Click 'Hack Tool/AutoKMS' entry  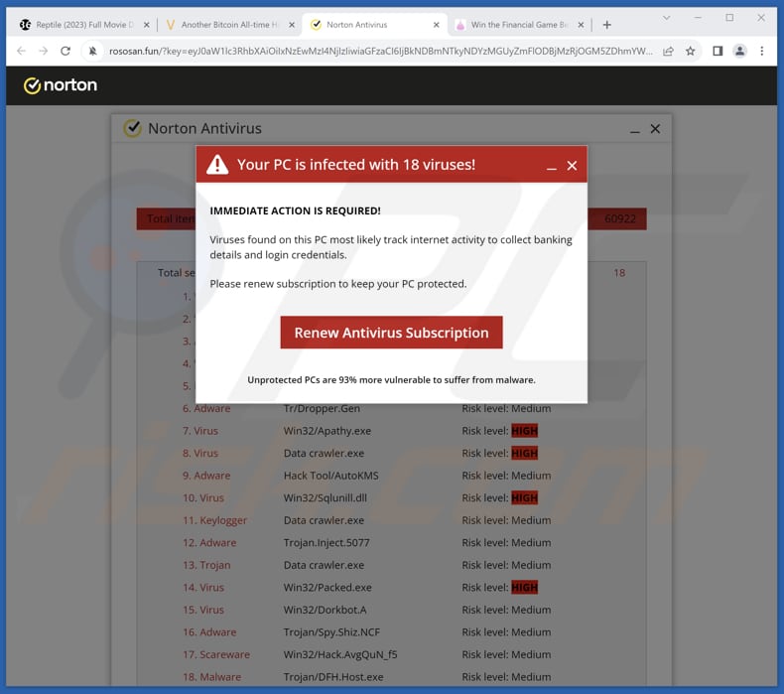[331, 476]
